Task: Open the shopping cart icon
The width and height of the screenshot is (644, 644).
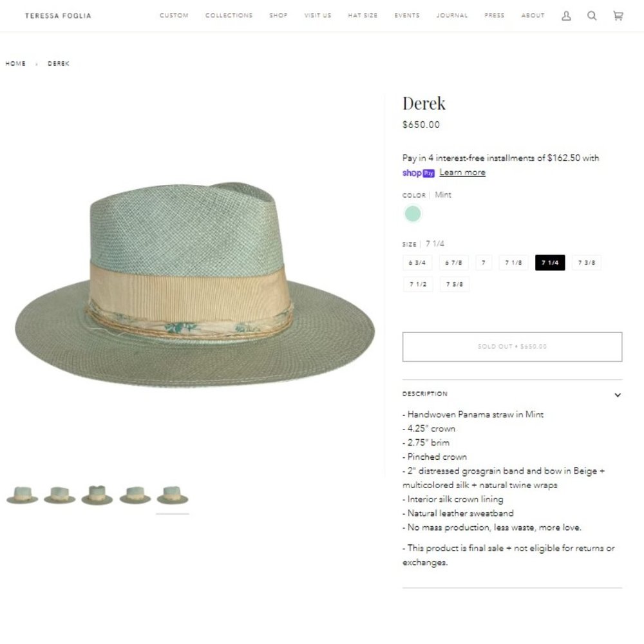Action: click(x=617, y=15)
